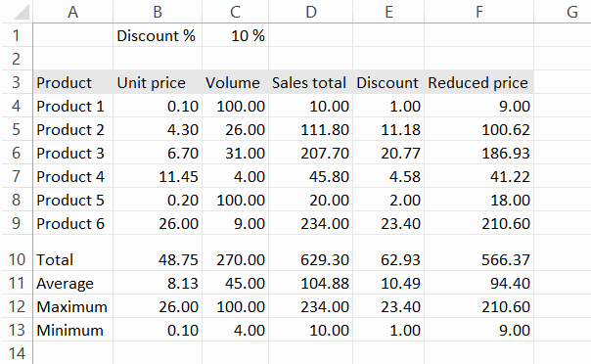
Task: Select row 1 header
Action: [x=17, y=35]
